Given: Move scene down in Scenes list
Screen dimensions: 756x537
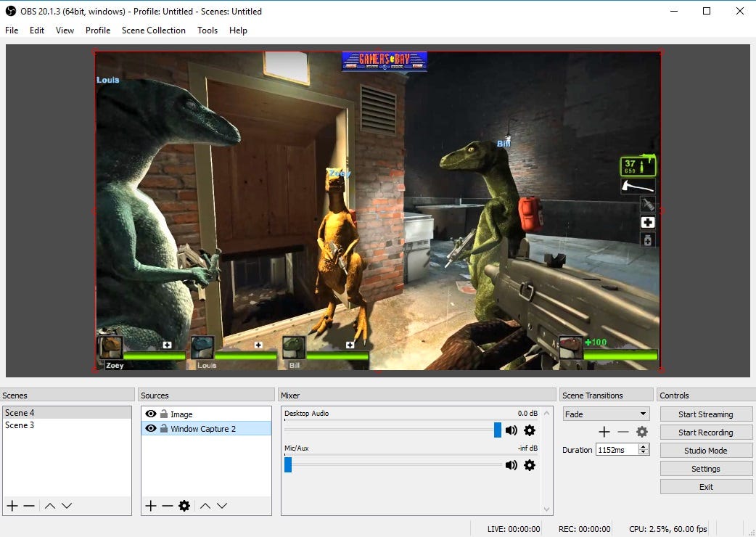Looking at the screenshot, I should (67, 506).
